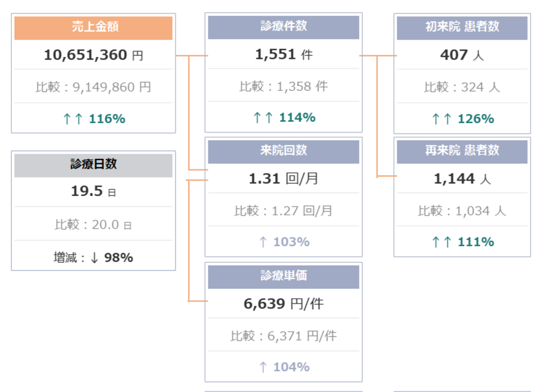This screenshot has width=544, height=392.
Task: Click the up arrow beside 104%
Action: [263, 367]
